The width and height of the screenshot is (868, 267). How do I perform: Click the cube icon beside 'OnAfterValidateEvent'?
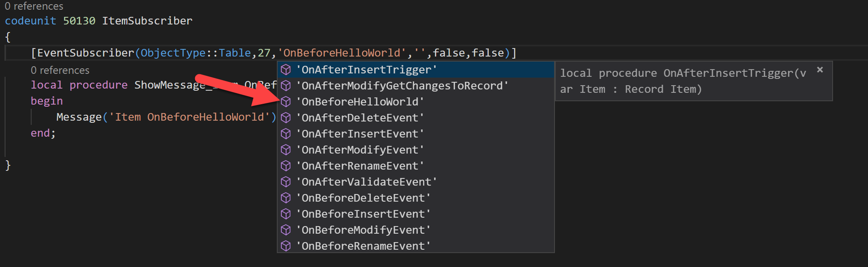286,181
